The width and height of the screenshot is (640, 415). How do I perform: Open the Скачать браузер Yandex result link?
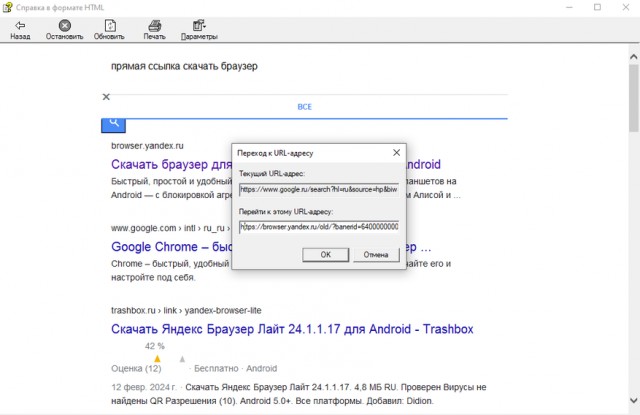(x=171, y=164)
